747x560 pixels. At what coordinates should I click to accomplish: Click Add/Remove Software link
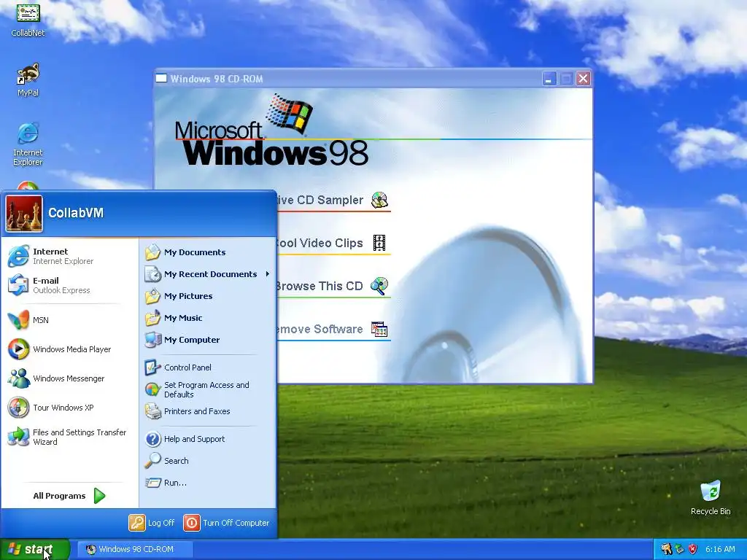[x=320, y=329]
